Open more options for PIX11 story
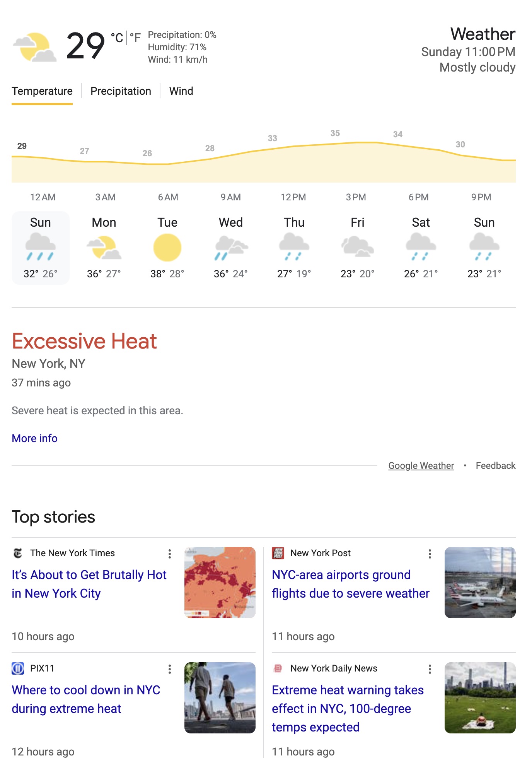 click(170, 669)
